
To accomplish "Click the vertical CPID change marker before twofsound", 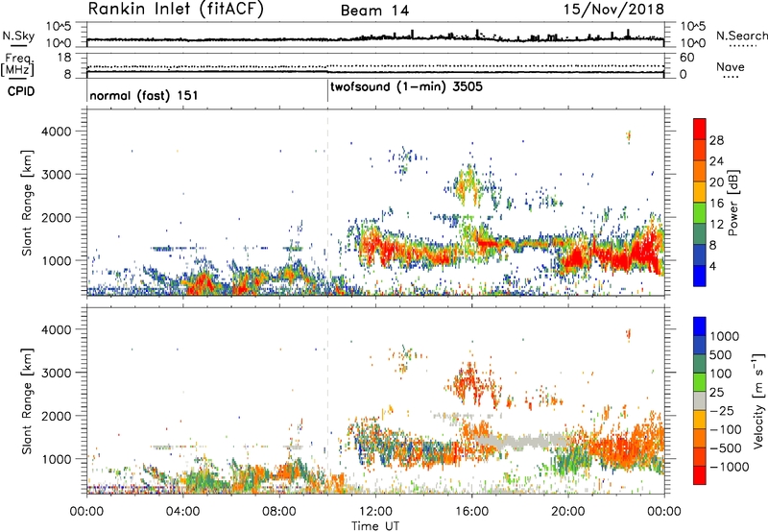I will point(327,91).
